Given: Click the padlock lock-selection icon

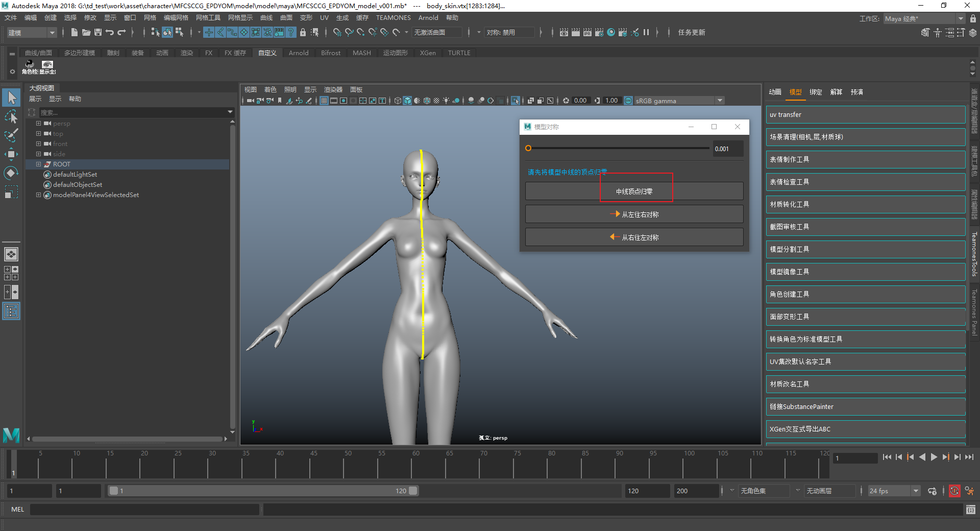Looking at the screenshot, I should click(x=303, y=33).
